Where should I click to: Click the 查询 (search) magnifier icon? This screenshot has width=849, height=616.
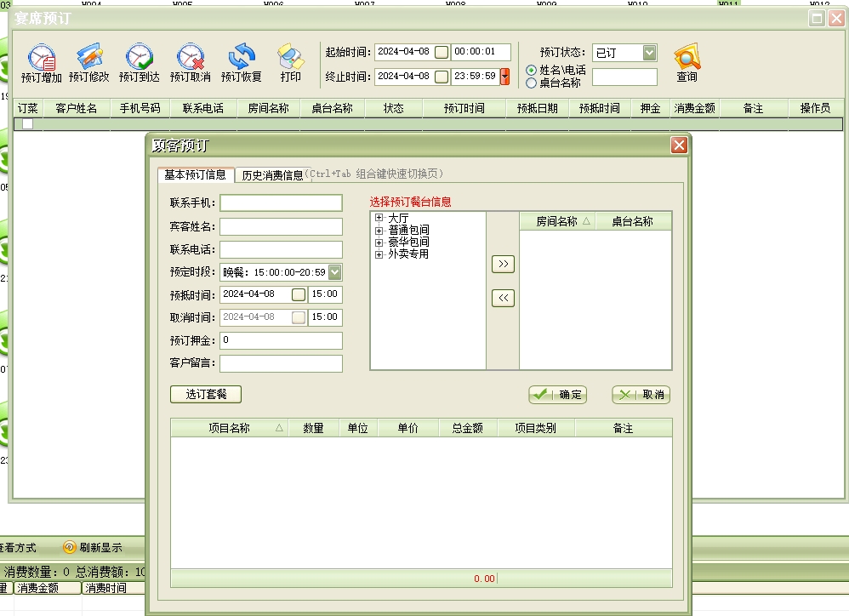(x=687, y=58)
